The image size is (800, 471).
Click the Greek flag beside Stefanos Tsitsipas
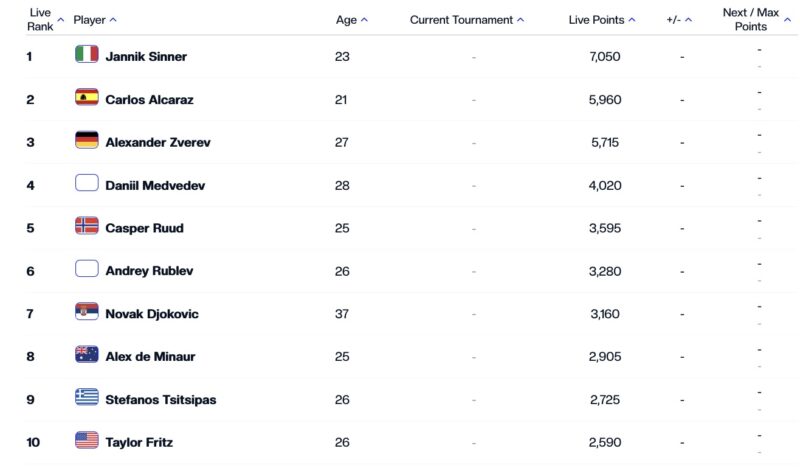87,398
